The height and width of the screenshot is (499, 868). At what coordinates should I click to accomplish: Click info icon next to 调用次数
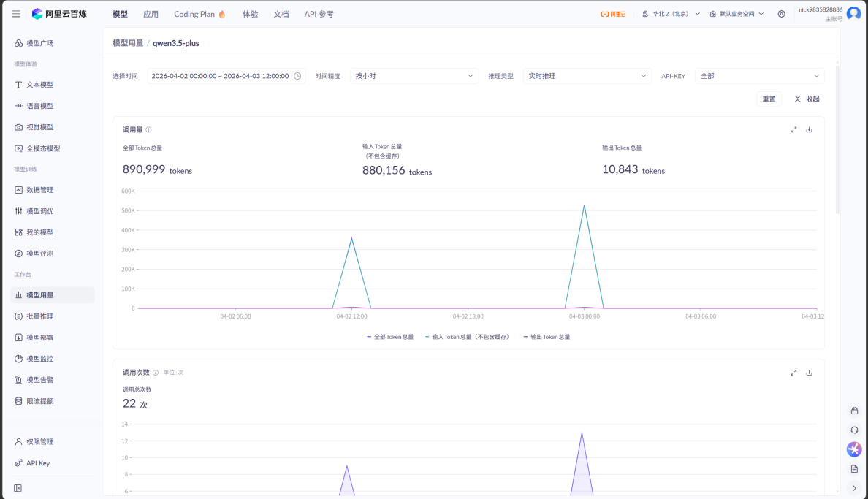pyautogui.click(x=156, y=372)
